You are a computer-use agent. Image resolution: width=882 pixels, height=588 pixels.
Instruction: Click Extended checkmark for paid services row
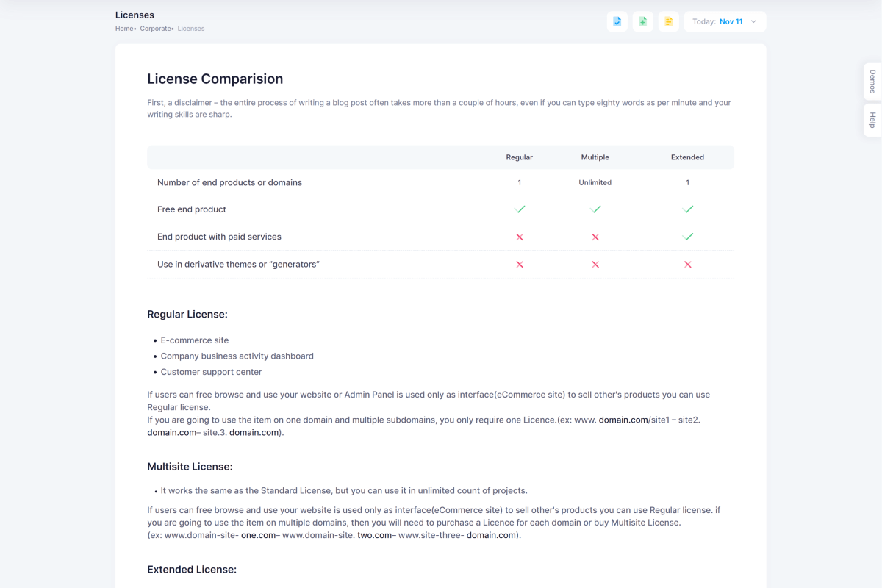click(x=687, y=237)
